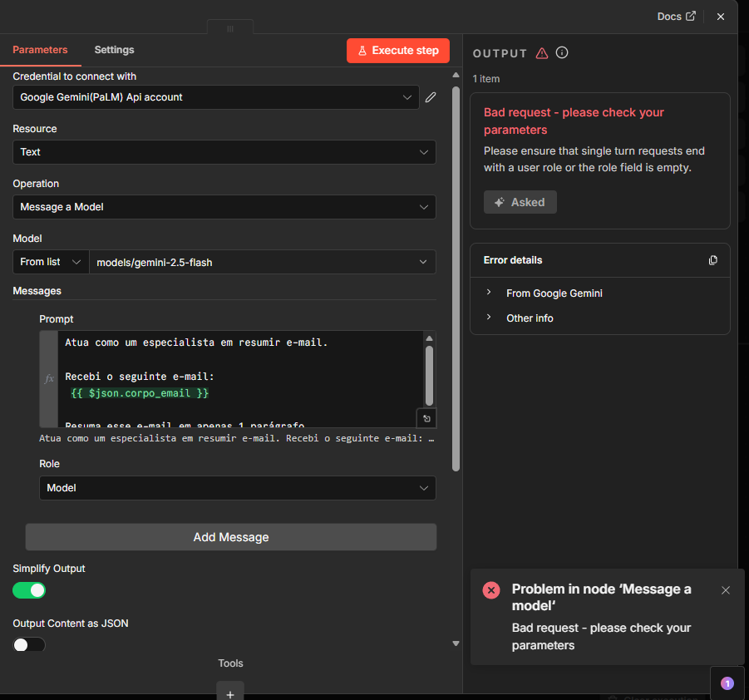Enable Output Content as JSON toggle

click(x=29, y=644)
